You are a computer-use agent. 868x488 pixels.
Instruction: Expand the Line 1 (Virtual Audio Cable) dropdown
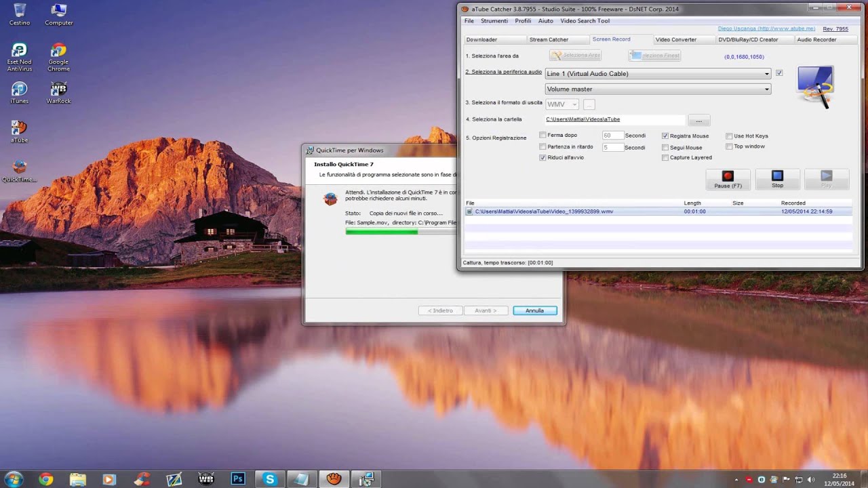[x=658, y=73]
